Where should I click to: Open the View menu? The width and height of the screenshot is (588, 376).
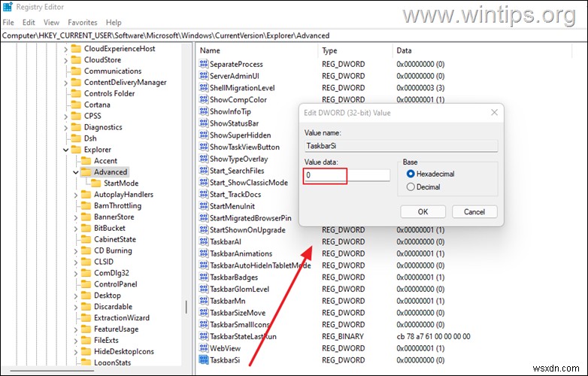[x=51, y=23]
